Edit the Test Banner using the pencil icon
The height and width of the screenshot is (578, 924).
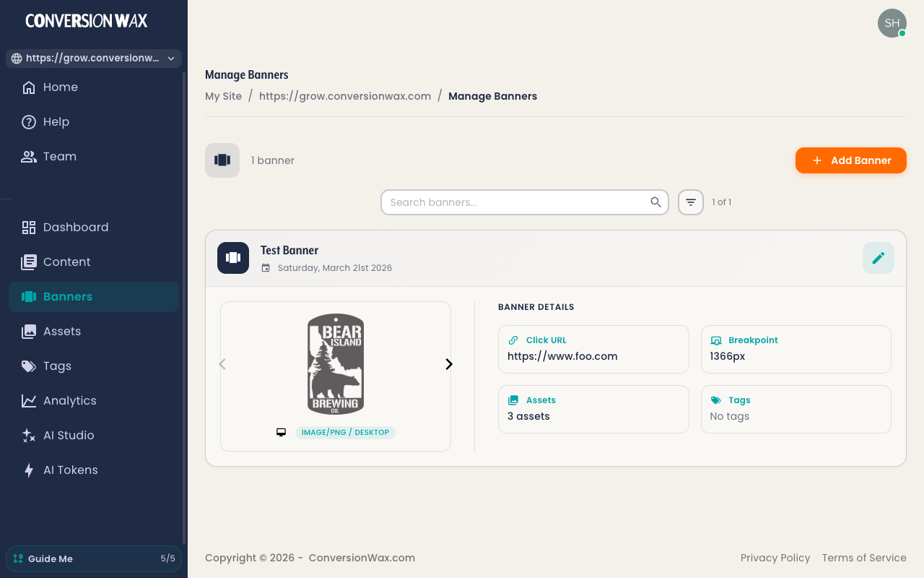pos(879,258)
